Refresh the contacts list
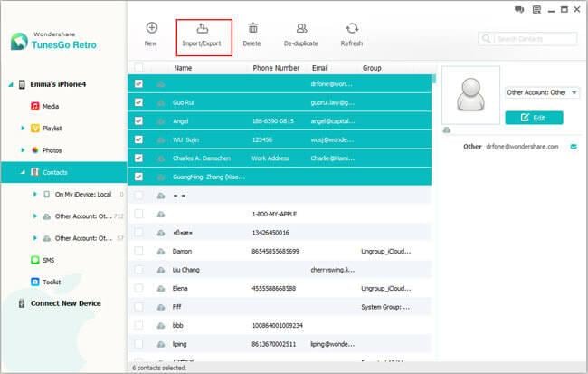This screenshot has height=374, width=588. (352, 35)
